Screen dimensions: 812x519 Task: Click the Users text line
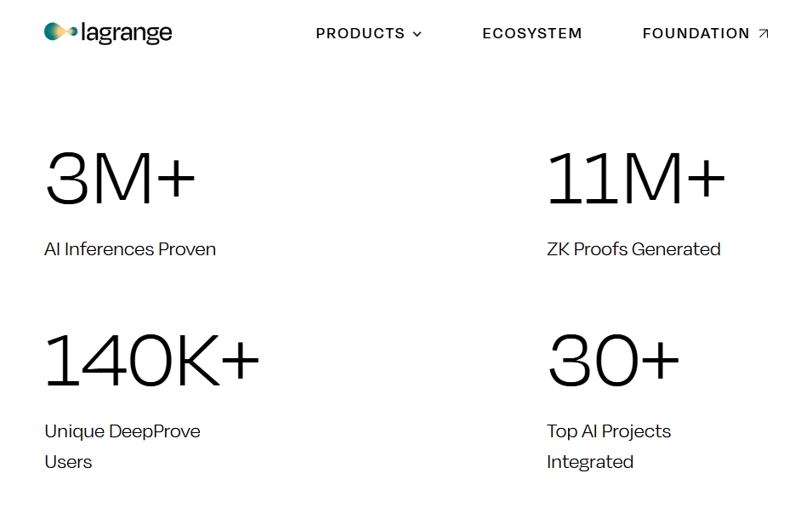pos(68,462)
